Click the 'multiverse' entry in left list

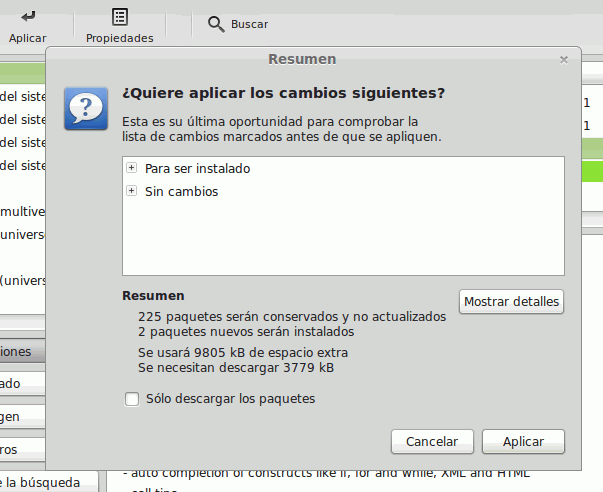pos(22,211)
